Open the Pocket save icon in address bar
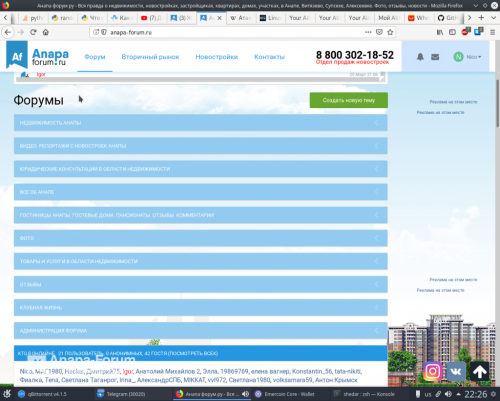The image size is (500, 401). tap(379, 32)
